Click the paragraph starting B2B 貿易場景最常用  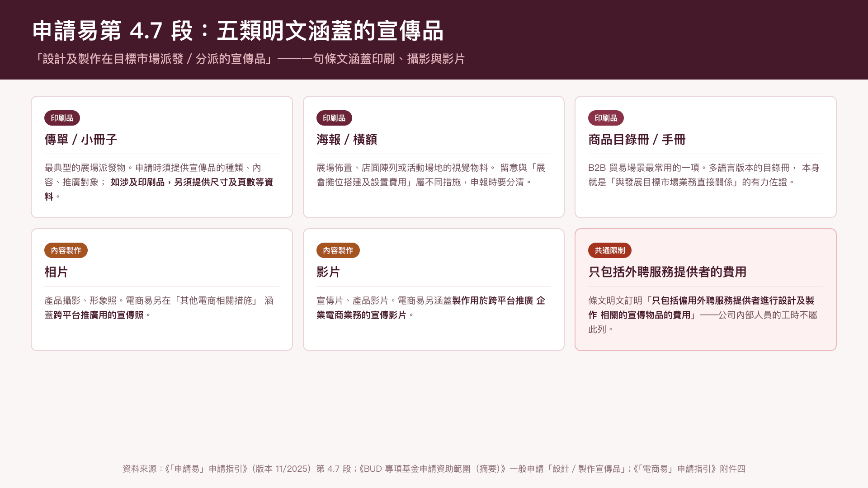pyautogui.click(x=704, y=175)
